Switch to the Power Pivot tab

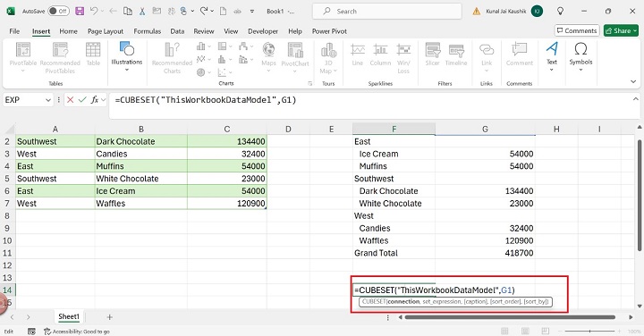tap(329, 31)
